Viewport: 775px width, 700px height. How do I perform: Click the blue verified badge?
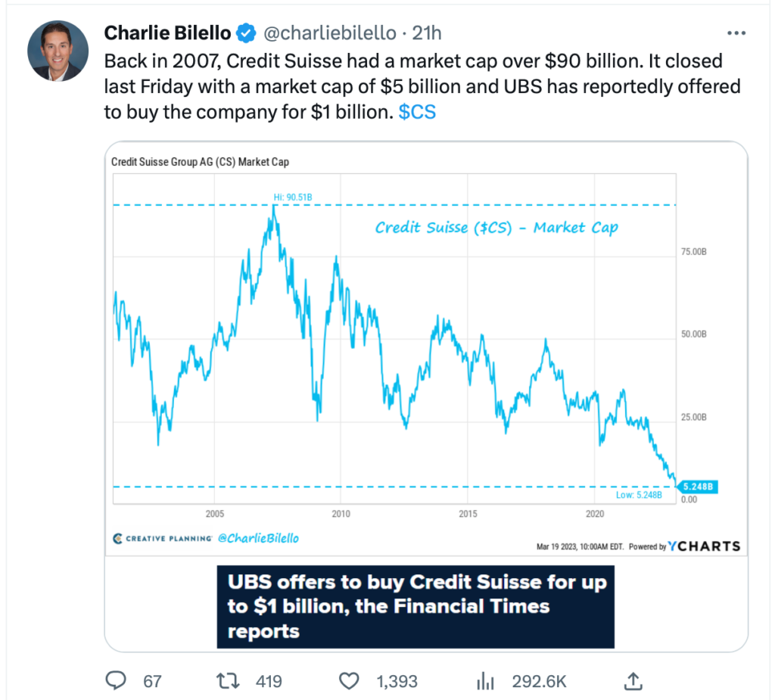tap(246, 33)
